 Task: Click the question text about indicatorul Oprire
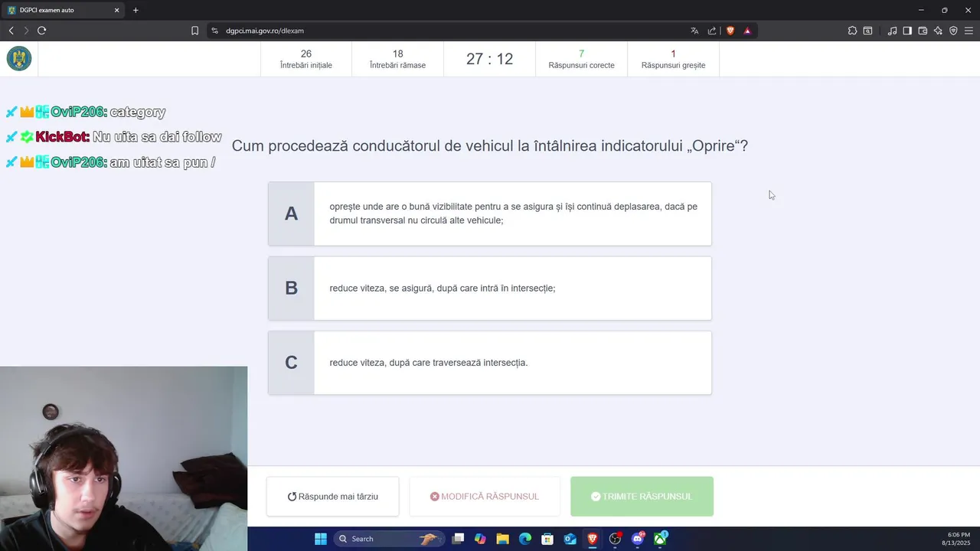pyautogui.click(x=490, y=145)
